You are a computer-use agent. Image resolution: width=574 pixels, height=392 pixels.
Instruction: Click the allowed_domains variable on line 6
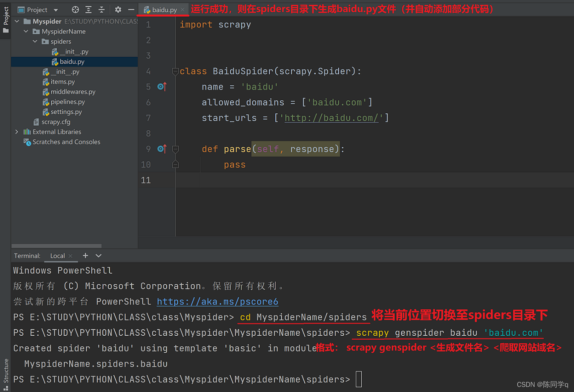[x=243, y=103]
